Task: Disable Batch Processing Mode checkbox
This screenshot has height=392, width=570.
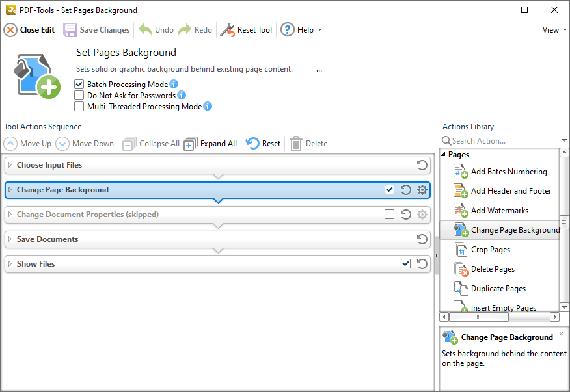Action: pos(79,85)
